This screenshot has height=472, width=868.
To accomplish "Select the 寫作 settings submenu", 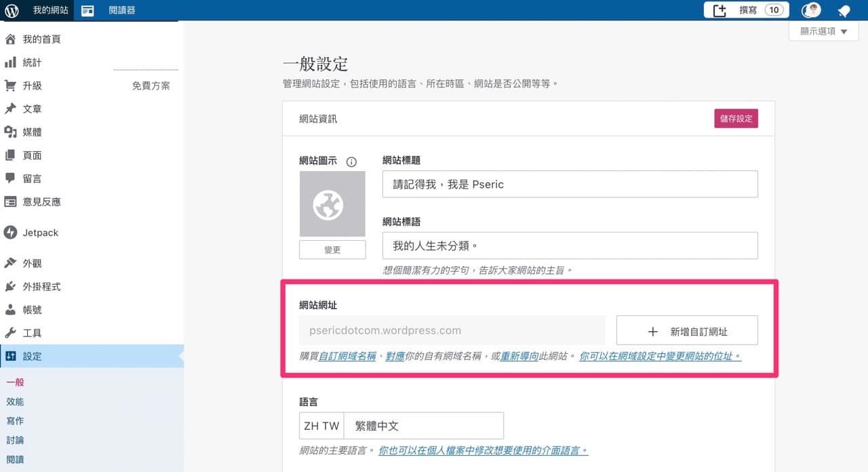I will pyautogui.click(x=15, y=420).
